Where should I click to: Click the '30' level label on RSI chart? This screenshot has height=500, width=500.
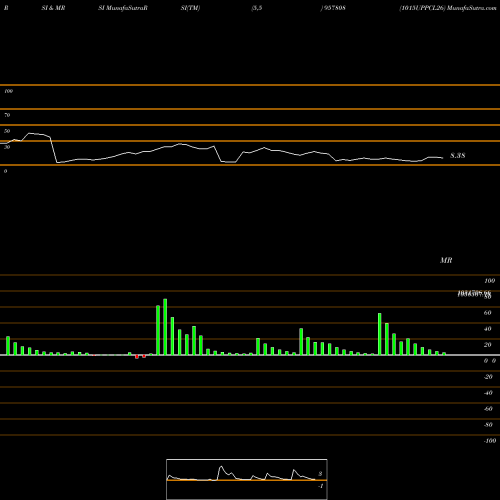click(7, 147)
